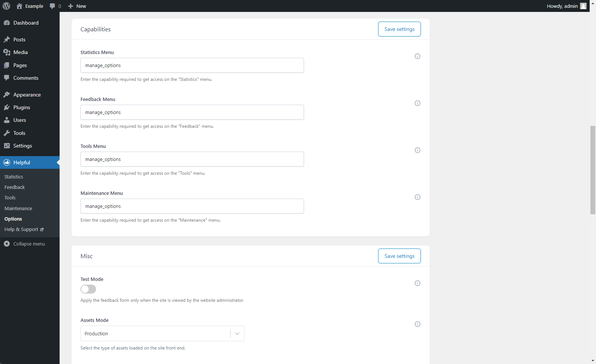
Task: Click the info icon beside Test Mode
Action: pyautogui.click(x=418, y=283)
